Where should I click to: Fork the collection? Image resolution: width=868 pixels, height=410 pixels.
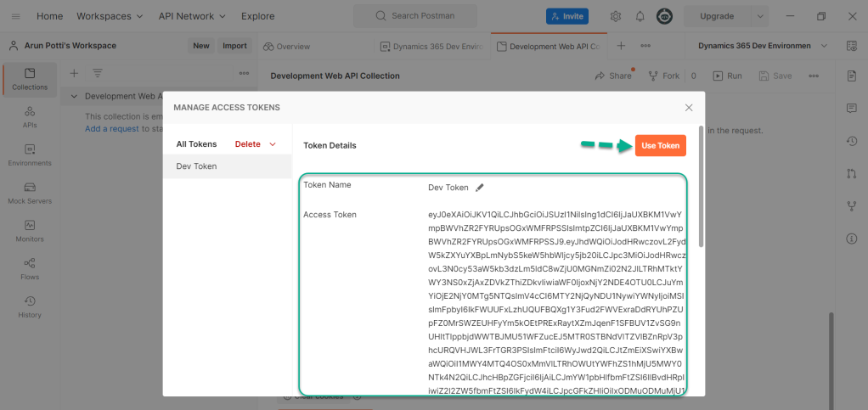pos(663,76)
